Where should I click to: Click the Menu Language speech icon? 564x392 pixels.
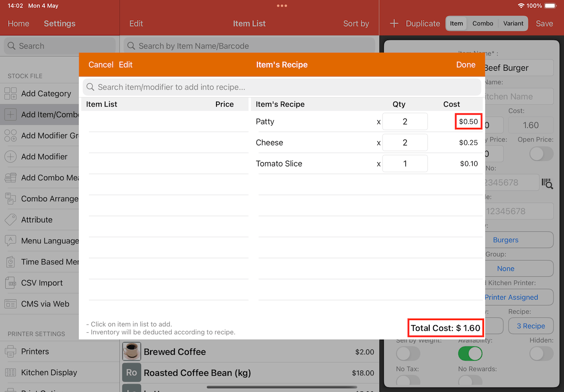coord(11,241)
